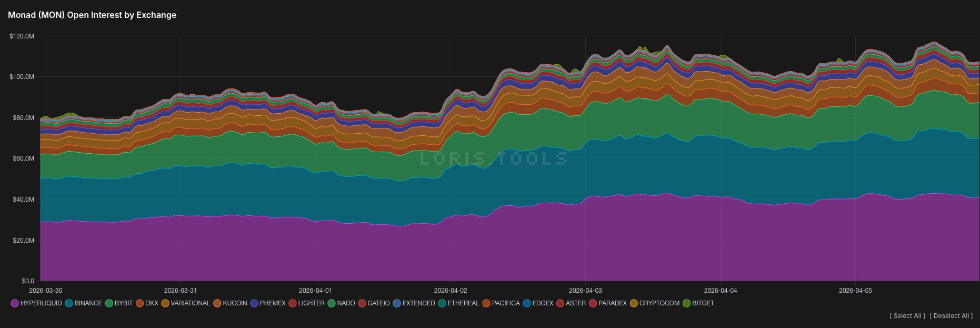Hide the ASTER exchange series
Viewport: 980px width, 328px height.
pos(561,303)
